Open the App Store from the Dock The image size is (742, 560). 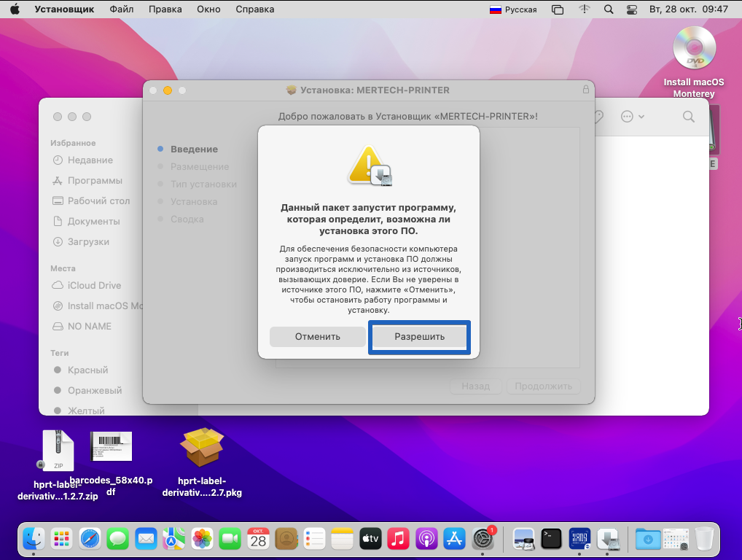(455, 539)
